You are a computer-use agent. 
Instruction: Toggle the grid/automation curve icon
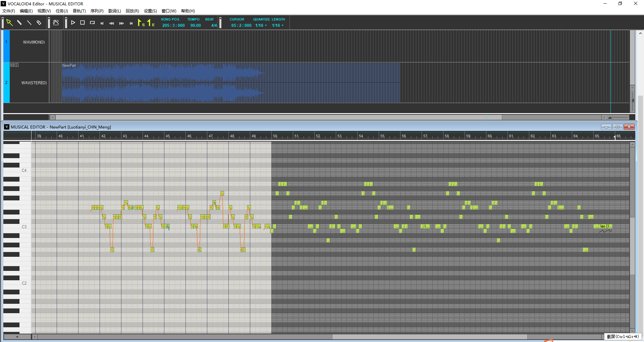click(56, 23)
